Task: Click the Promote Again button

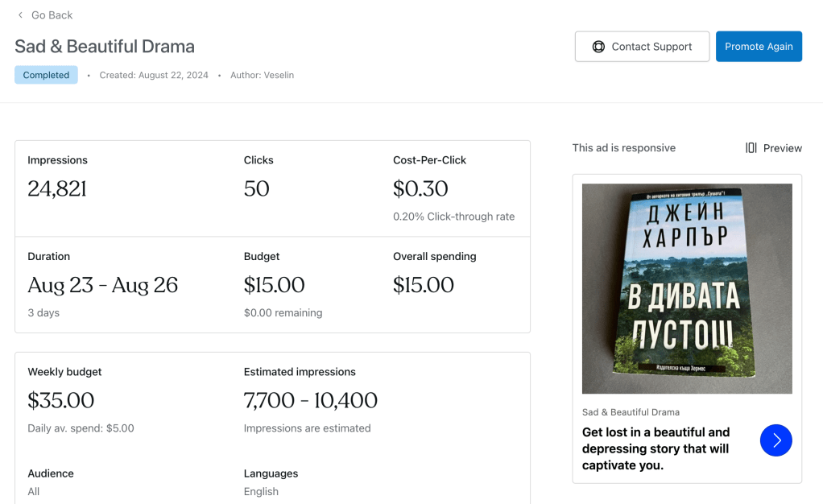Action: pyautogui.click(x=759, y=47)
